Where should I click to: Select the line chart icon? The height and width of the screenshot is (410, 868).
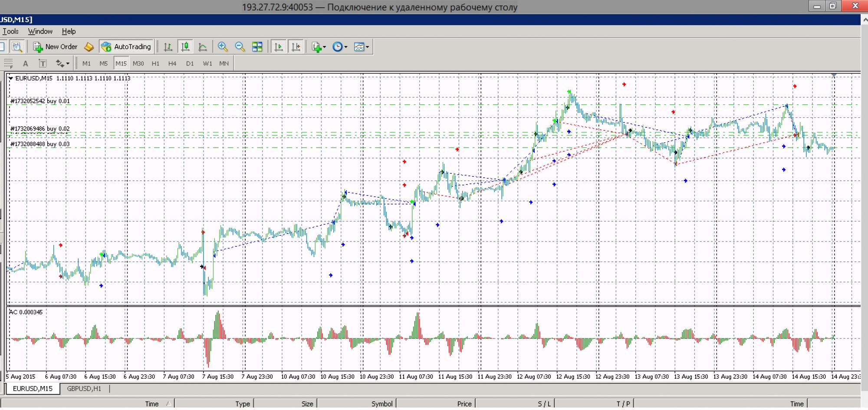coord(202,47)
